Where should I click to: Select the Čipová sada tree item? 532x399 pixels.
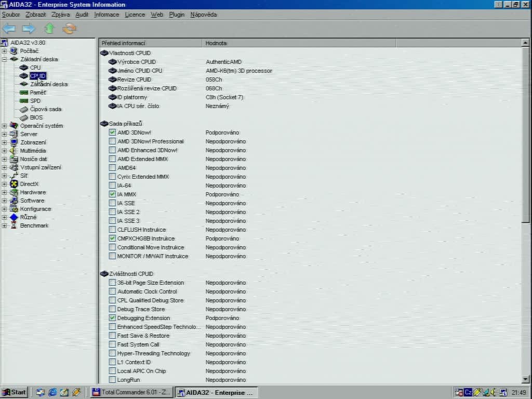pos(46,109)
